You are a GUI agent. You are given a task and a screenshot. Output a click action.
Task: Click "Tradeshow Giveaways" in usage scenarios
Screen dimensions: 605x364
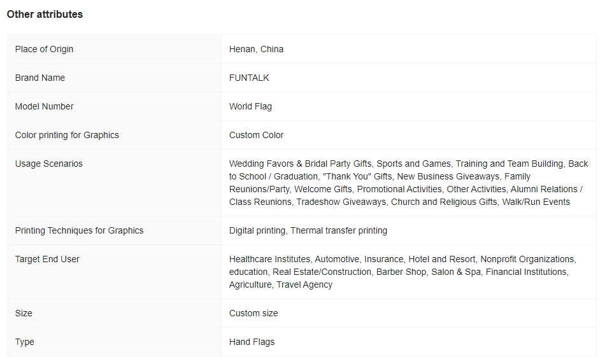pyautogui.click(x=341, y=202)
